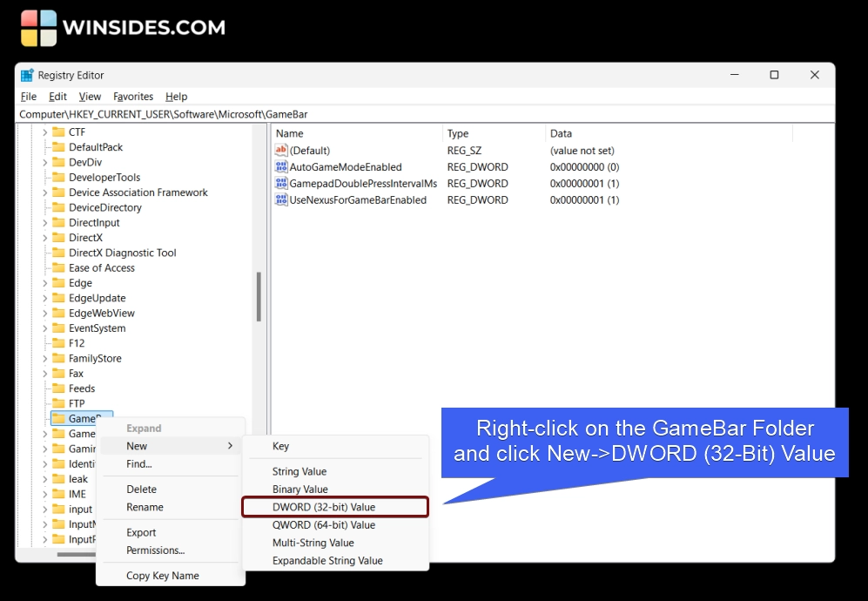
Task: Choose Binary Value in New submenu
Action: [x=335, y=490]
